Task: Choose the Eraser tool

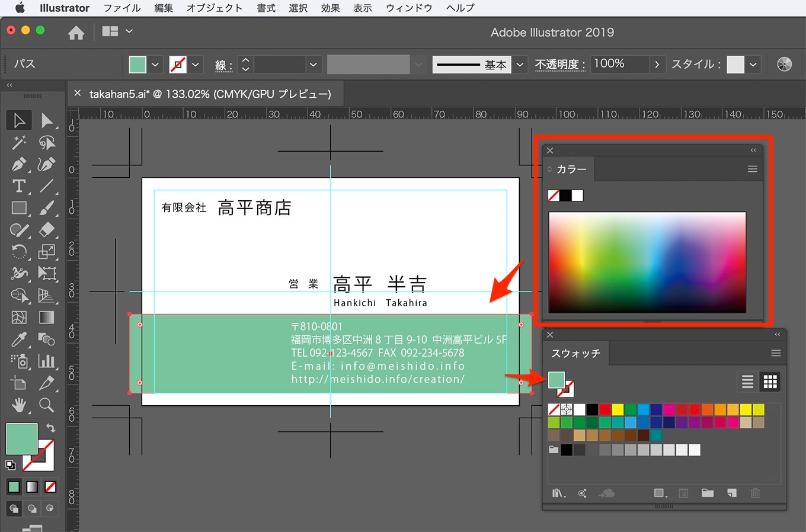Action: coord(47,230)
